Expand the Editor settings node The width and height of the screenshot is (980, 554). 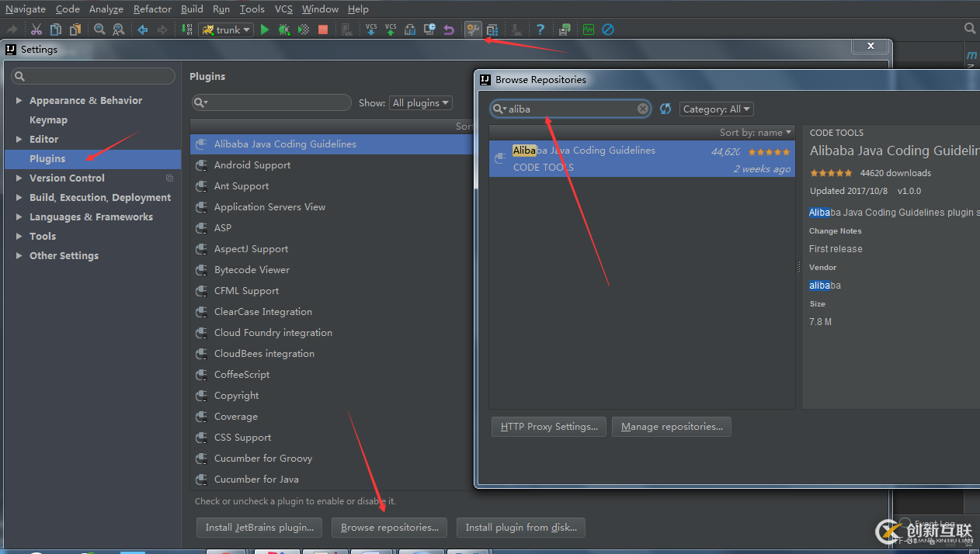point(19,140)
